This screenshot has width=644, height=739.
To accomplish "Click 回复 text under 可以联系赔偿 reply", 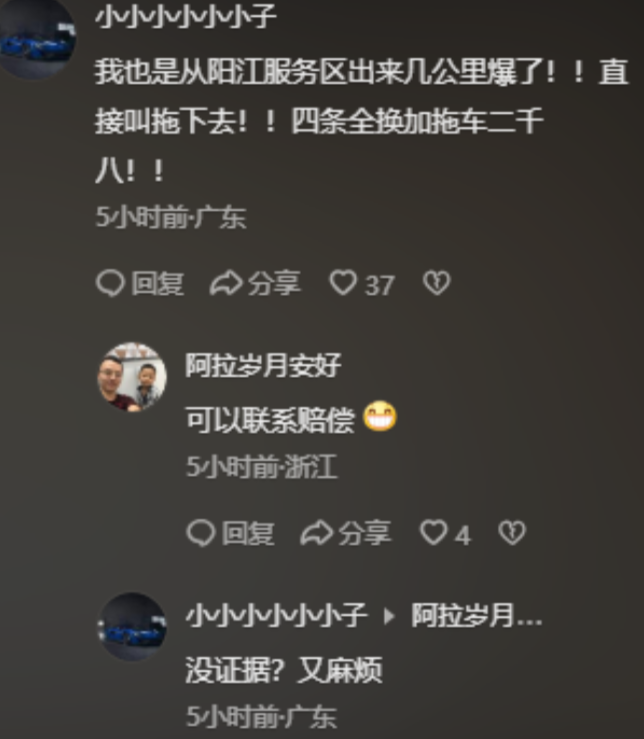I will (248, 534).
